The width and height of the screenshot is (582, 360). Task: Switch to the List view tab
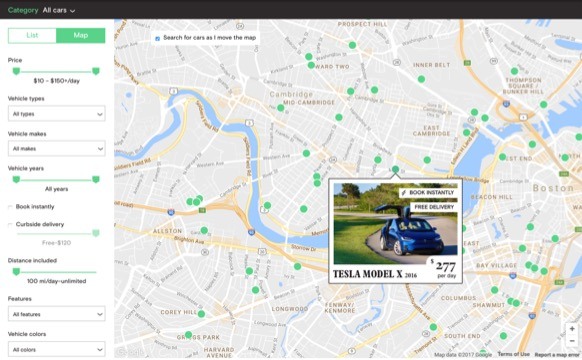[x=32, y=36]
